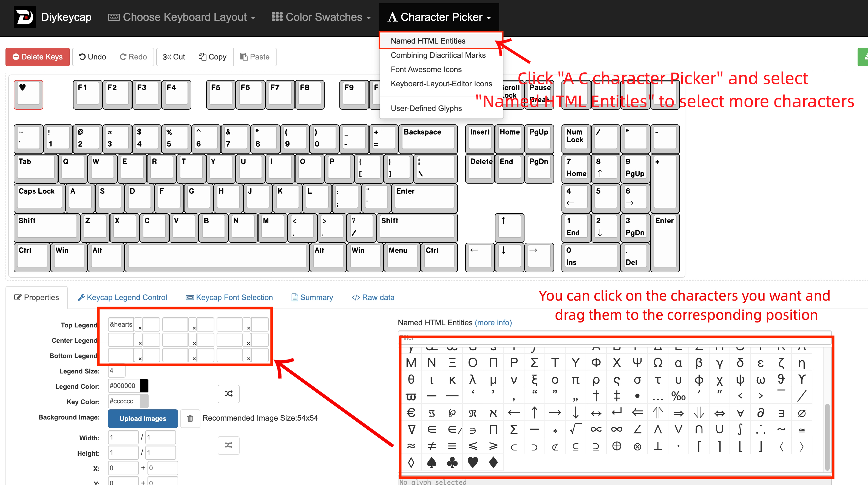Open the more info link
This screenshot has width=868, height=485.
(493, 323)
